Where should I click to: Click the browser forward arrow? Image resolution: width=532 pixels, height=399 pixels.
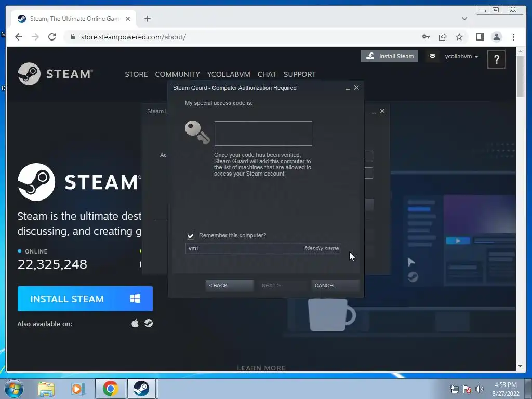tap(35, 37)
